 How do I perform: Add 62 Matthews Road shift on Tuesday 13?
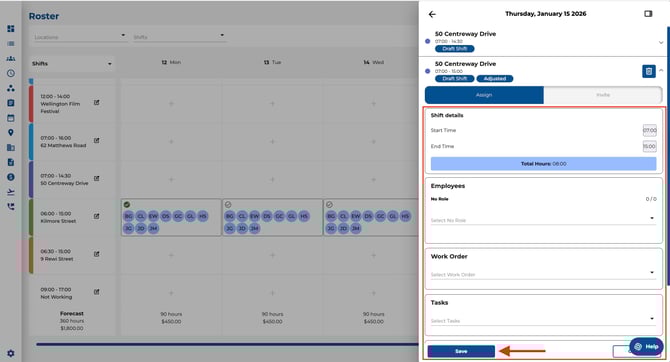click(272, 141)
